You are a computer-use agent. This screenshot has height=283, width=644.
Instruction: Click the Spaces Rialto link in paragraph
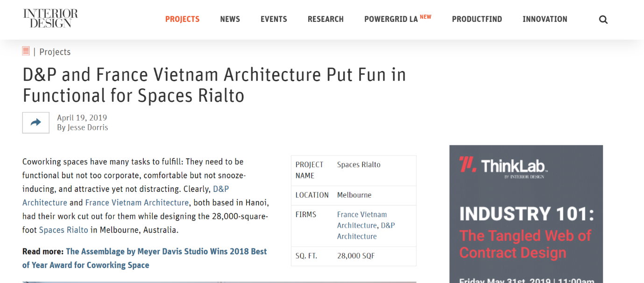pos(64,230)
